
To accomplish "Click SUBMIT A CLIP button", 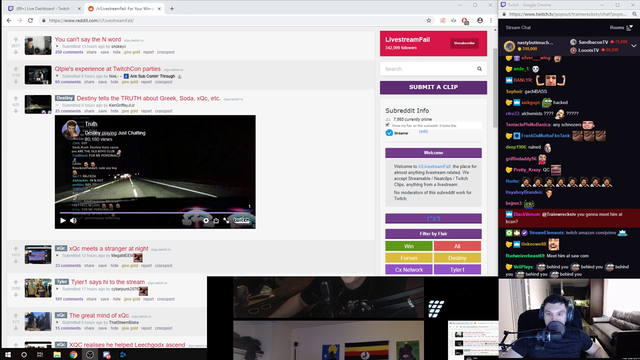I will [x=433, y=87].
